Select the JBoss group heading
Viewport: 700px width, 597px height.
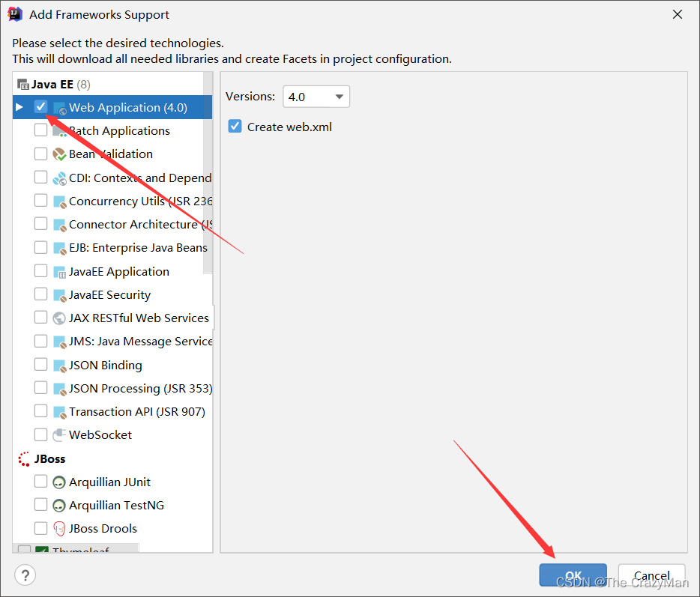(49, 458)
